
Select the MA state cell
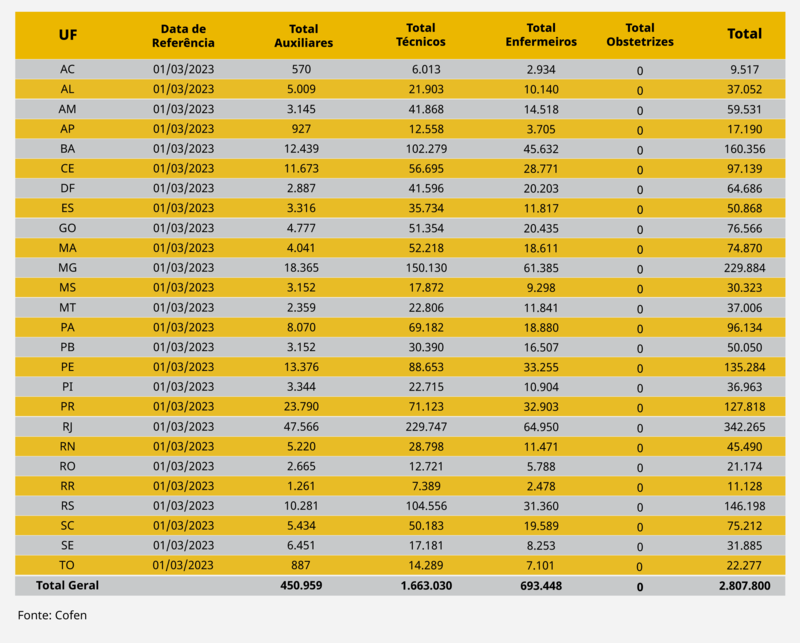click(x=67, y=248)
